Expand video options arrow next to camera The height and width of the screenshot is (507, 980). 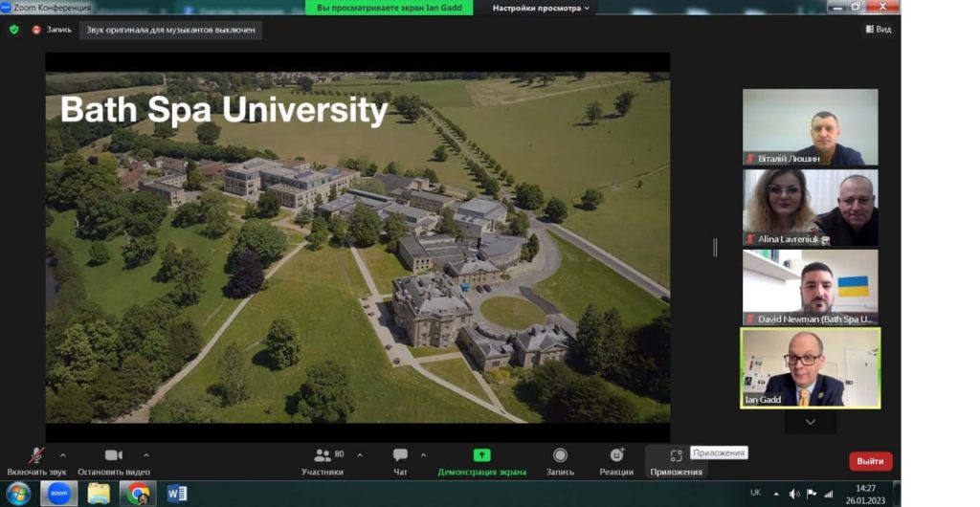click(146, 454)
